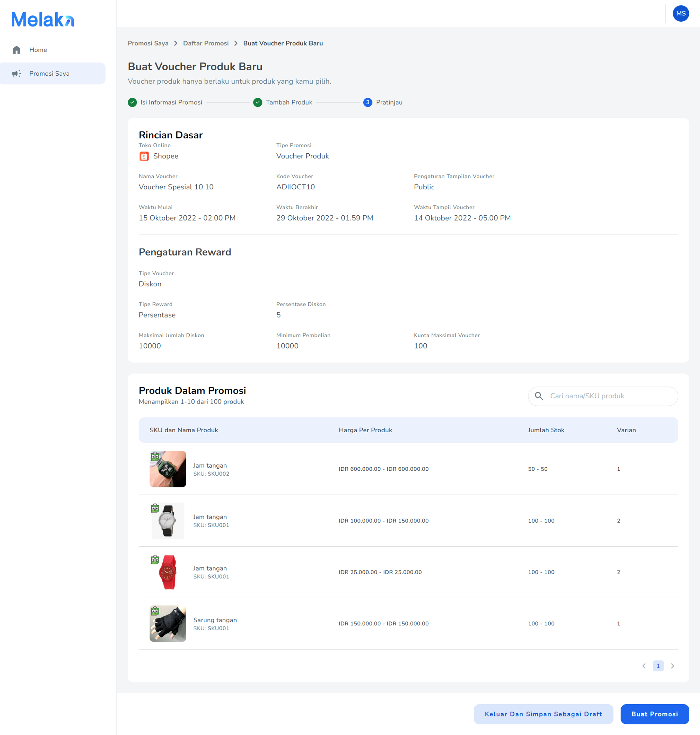Click Keluar Dan Simpan Sebagai Draft
Viewport: 700px width, 735px height.
[x=543, y=714]
